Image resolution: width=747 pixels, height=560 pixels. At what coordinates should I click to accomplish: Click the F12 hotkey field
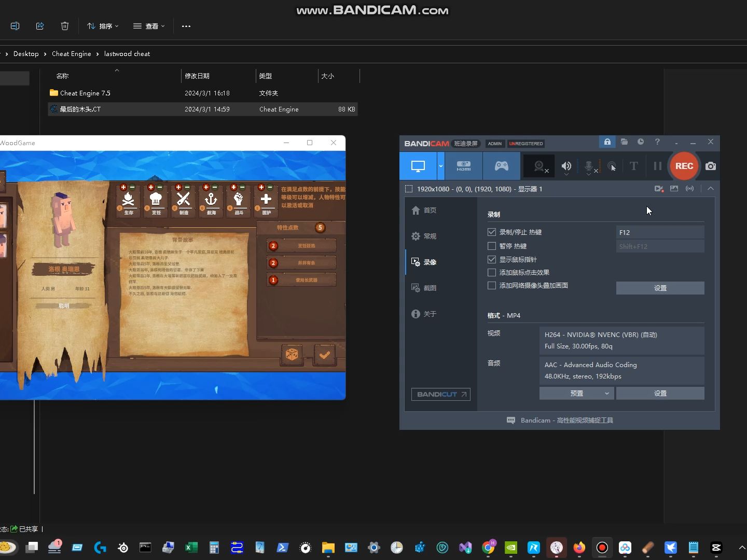point(660,232)
